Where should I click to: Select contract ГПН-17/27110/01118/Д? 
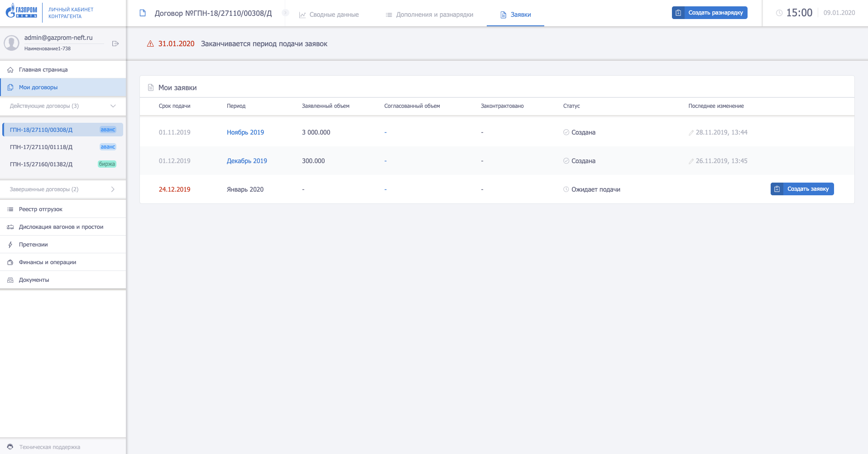click(x=41, y=147)
